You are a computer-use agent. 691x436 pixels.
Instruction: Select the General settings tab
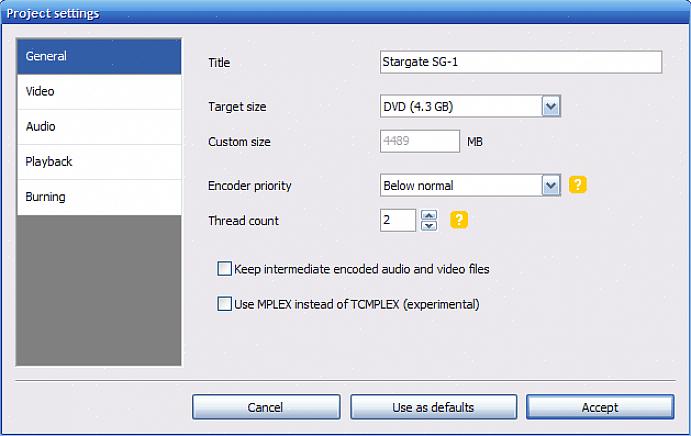pos(99,56)
